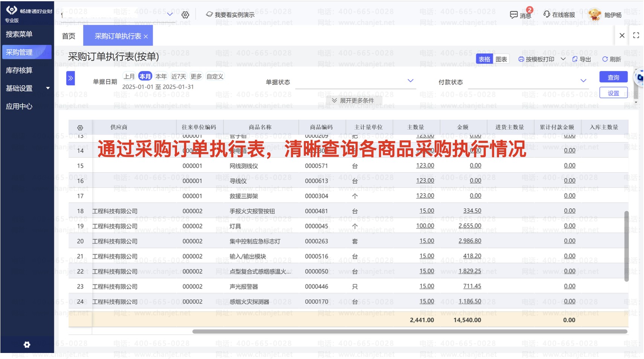Viewport: 644px width, 359px height.
Task: Click 主数量 123.00 for 网线测线仪
Action: click(x=425, y=166)
